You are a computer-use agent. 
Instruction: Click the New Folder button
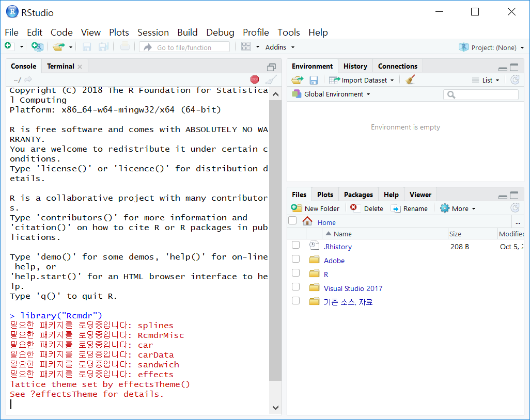click(x=315, y=208)
